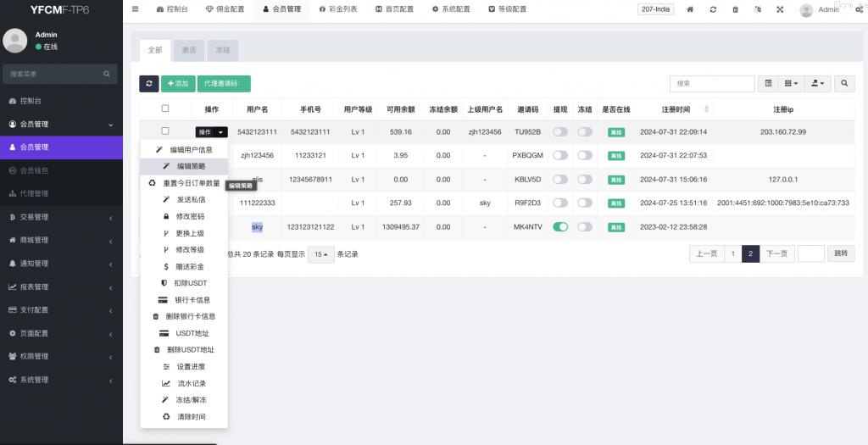Screen dimensions: 868x445
Task: Open the 15 per-page records dropdown
Action: [320, 254]
